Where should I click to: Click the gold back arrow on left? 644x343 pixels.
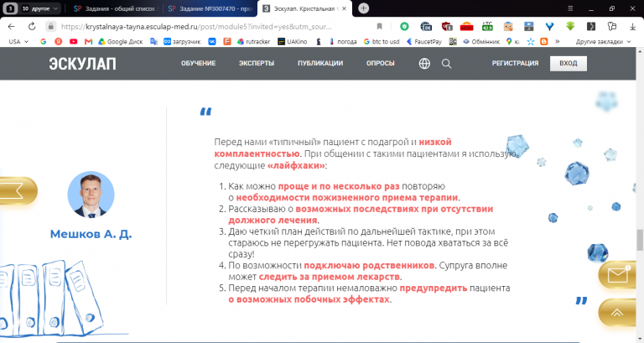click(17, 190)
